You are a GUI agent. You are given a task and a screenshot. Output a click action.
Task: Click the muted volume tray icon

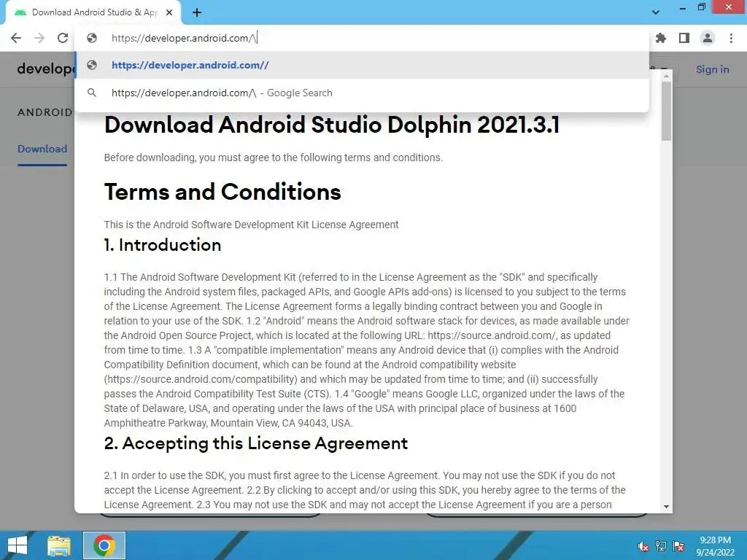643,546
